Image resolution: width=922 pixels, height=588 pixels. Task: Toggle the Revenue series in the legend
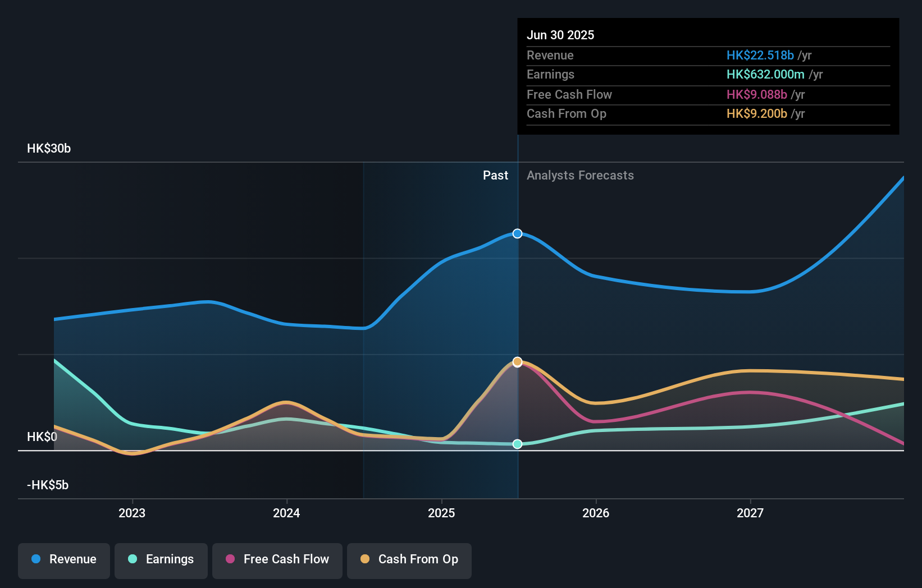coord(64,561)
